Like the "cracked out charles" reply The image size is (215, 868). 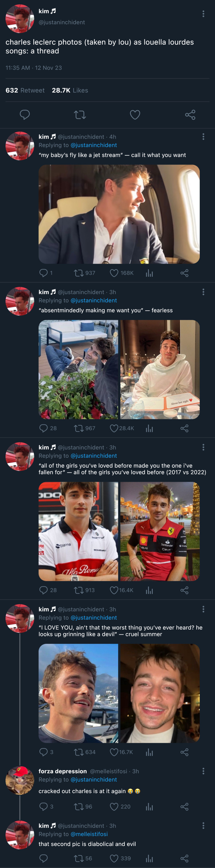pyautogui.click(x=114, y=806)
